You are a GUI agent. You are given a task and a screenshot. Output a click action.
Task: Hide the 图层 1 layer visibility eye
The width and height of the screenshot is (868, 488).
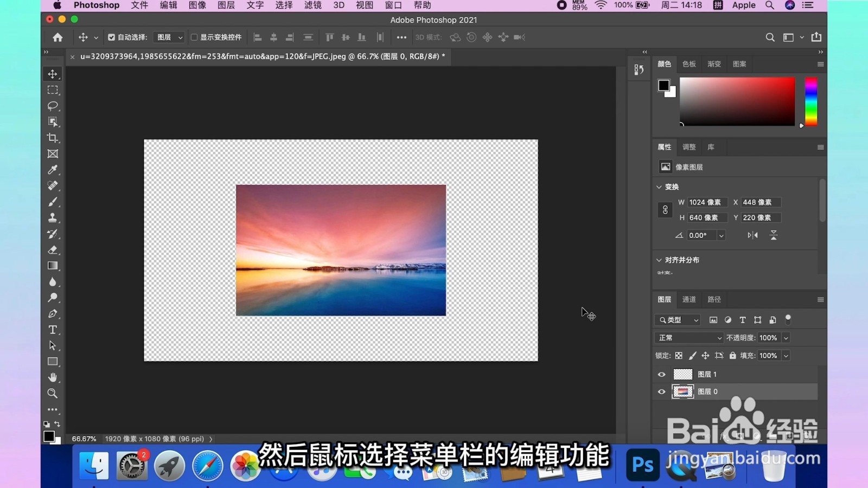tap(661, 374)
